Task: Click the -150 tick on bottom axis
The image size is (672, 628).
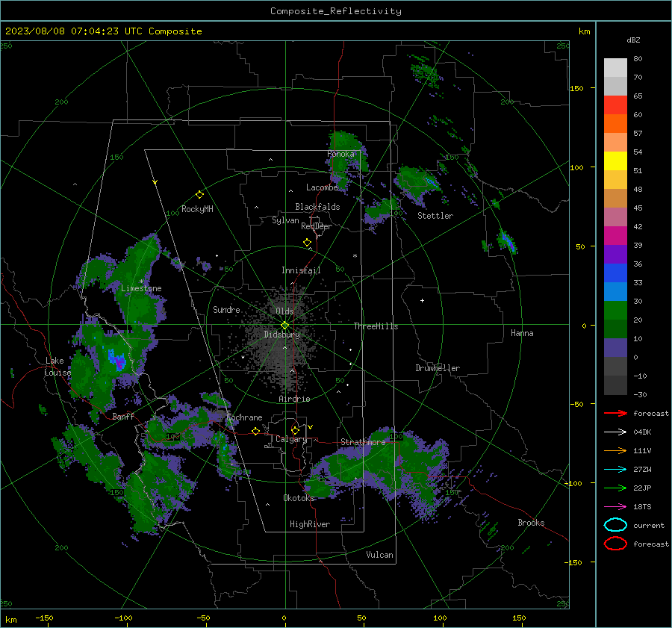Action: coord(44,618)
